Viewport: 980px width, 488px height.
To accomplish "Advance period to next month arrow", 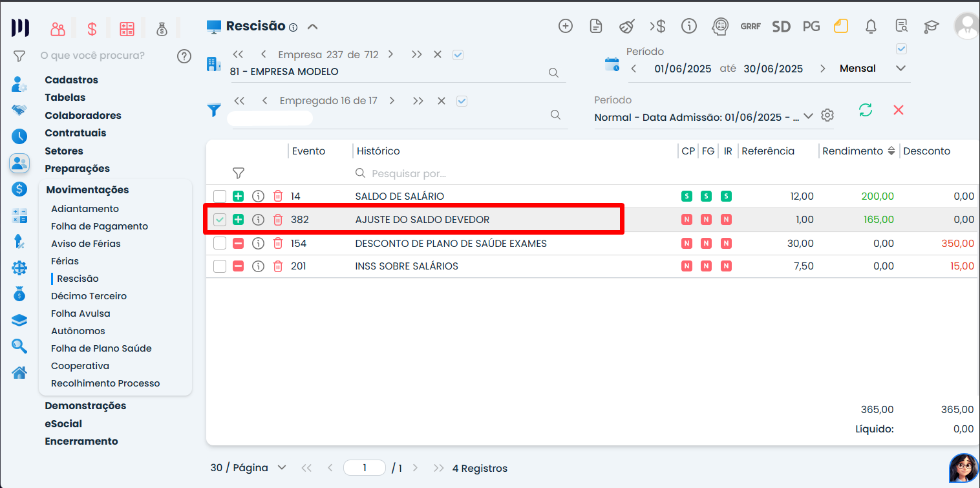I will point(823,69).
